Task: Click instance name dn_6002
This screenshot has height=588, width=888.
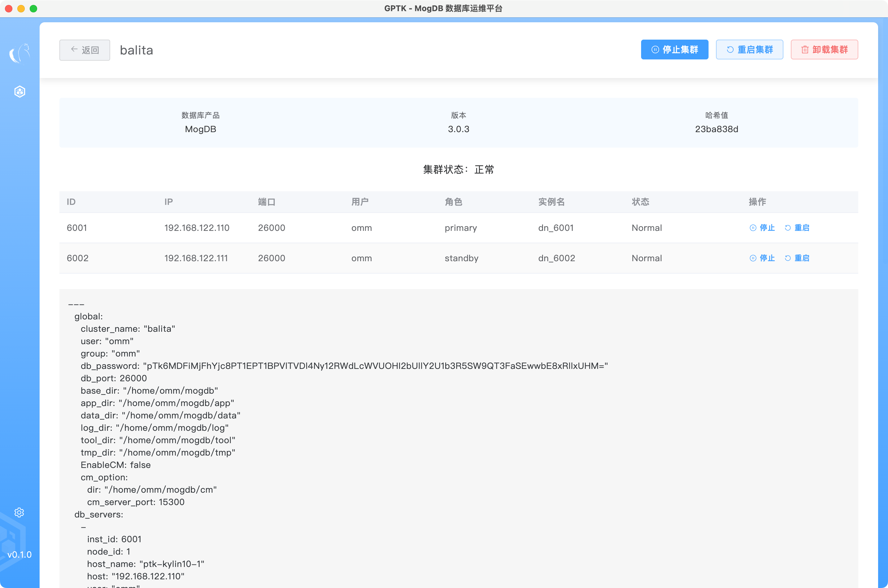Action: point(557,258)
